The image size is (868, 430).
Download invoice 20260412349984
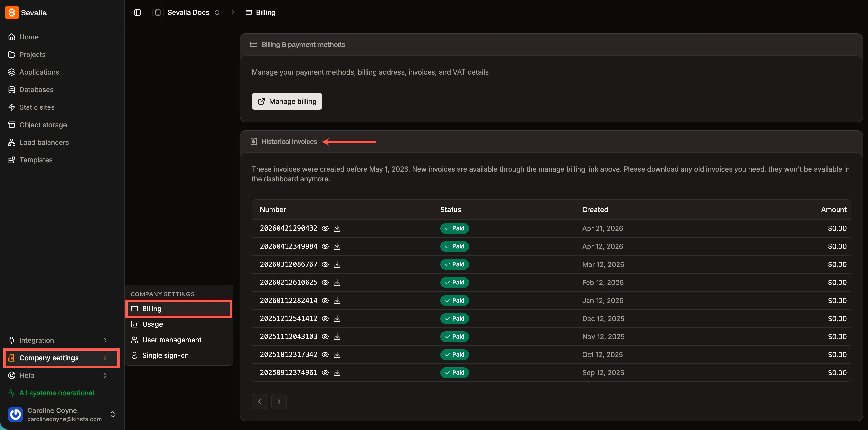tap(337, 246)
